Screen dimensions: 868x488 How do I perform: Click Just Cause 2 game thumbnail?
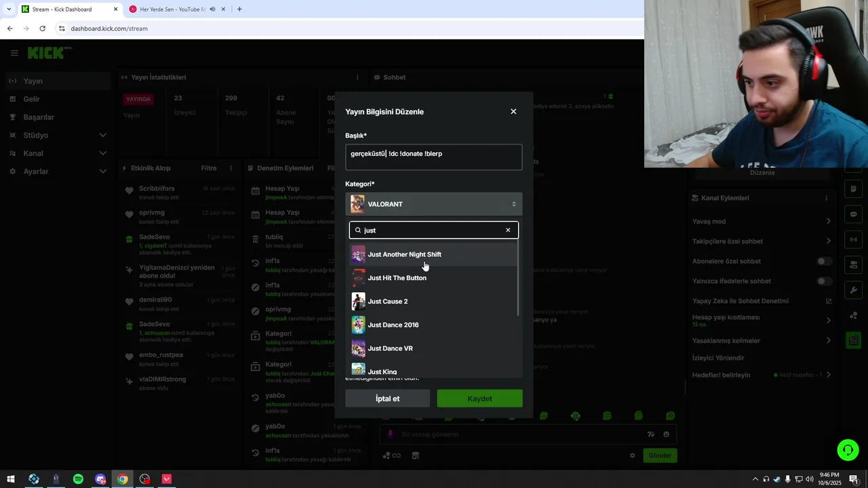pos(358,301)
